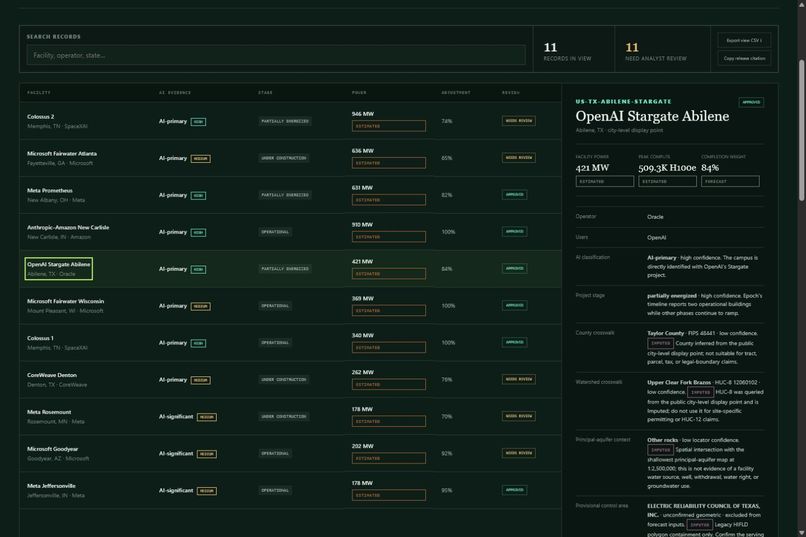Open the Microsoft Fairwater Wisconsin record
This screenshot has width=806, height=537.
pos(290,306)
